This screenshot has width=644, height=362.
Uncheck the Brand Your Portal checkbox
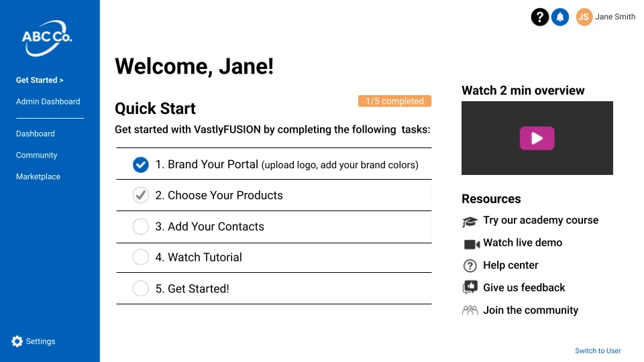[140, 164]
